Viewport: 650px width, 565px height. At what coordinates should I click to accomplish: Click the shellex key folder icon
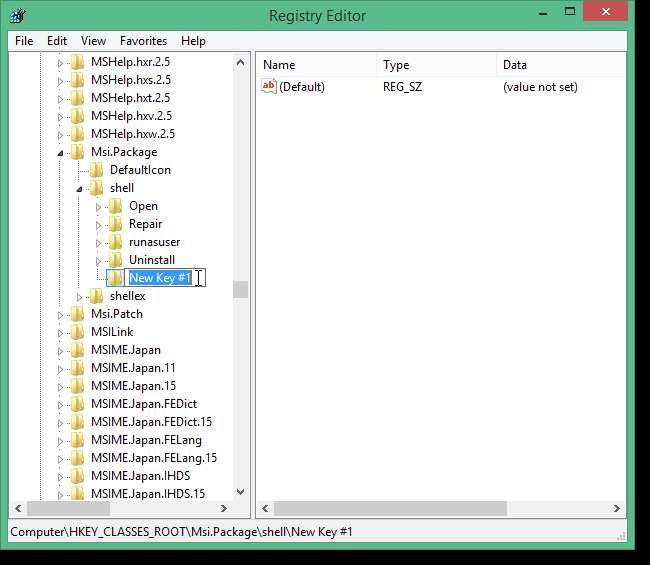pos(97,296)
